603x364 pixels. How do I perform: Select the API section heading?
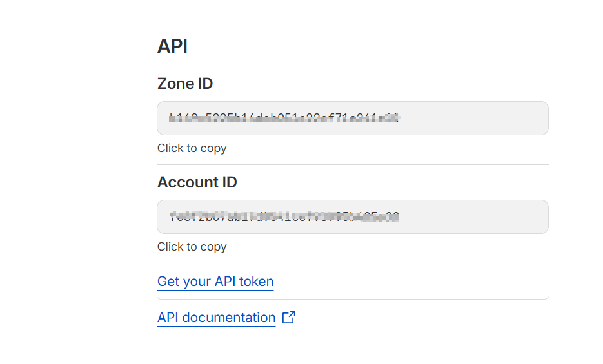172,46
